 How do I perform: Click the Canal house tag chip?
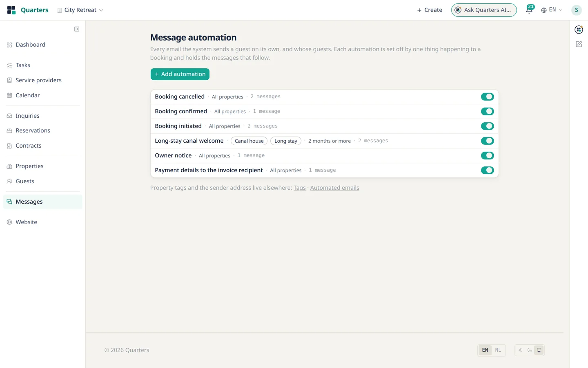click(x=249, y=141)
